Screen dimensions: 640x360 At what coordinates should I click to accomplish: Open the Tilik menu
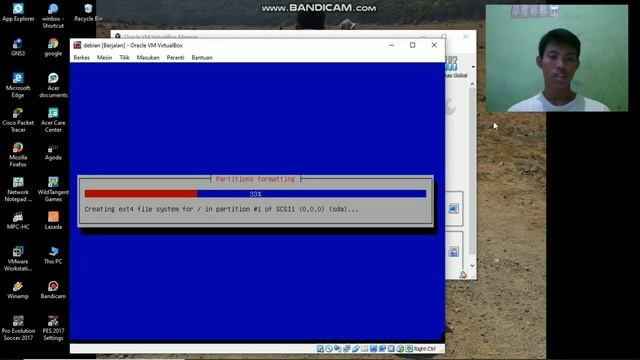click(x=124, y=58)
